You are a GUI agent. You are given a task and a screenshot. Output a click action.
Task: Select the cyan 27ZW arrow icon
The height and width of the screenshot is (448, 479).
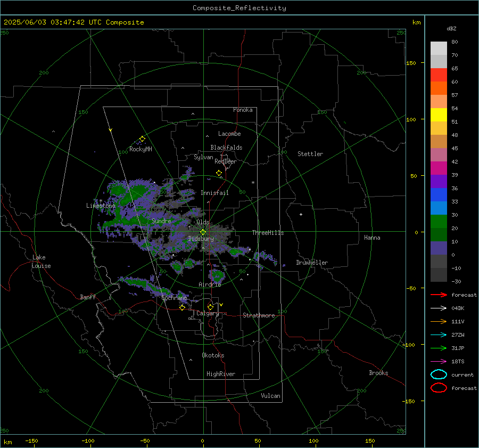[439, 335]
